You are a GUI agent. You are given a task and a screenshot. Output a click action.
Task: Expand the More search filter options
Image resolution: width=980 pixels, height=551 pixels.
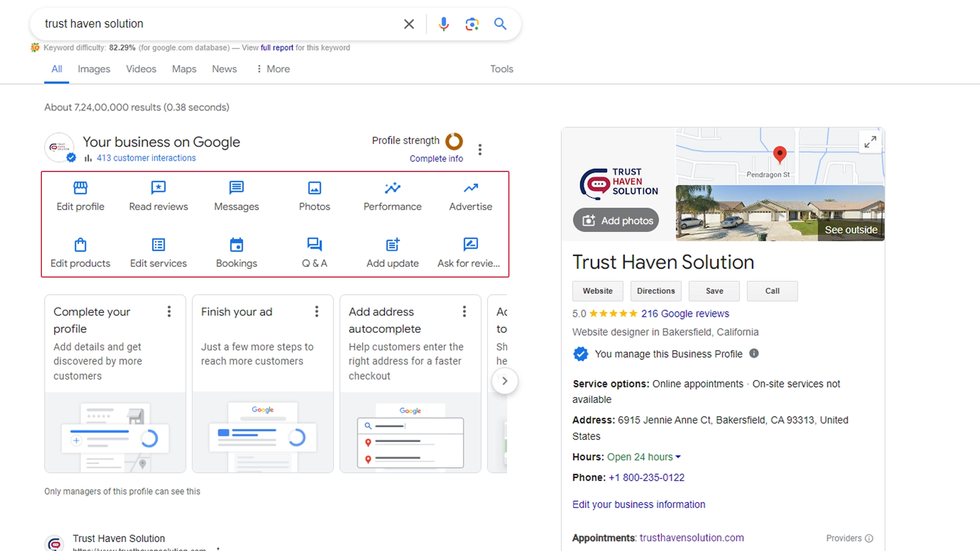point(272,69)
